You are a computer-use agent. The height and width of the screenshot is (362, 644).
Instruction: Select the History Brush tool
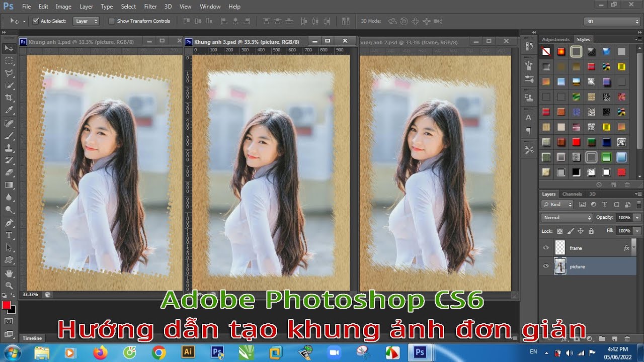(9, 160)
